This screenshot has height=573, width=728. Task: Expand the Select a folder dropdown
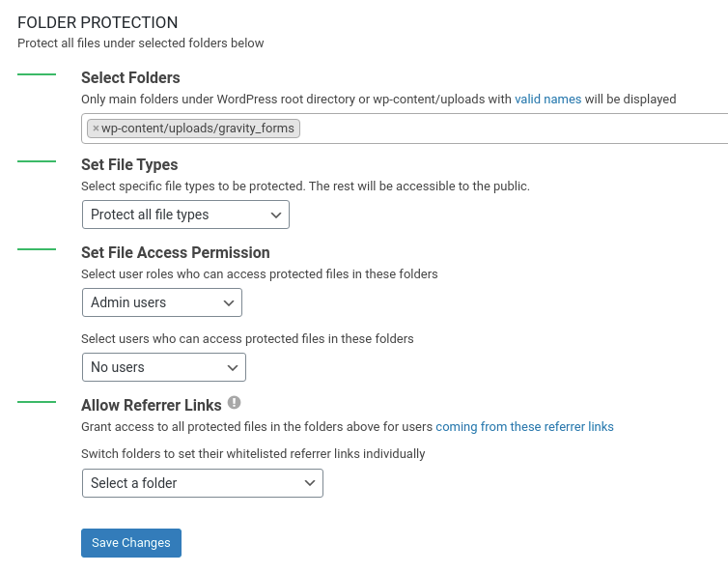click(x=203, y=483)
